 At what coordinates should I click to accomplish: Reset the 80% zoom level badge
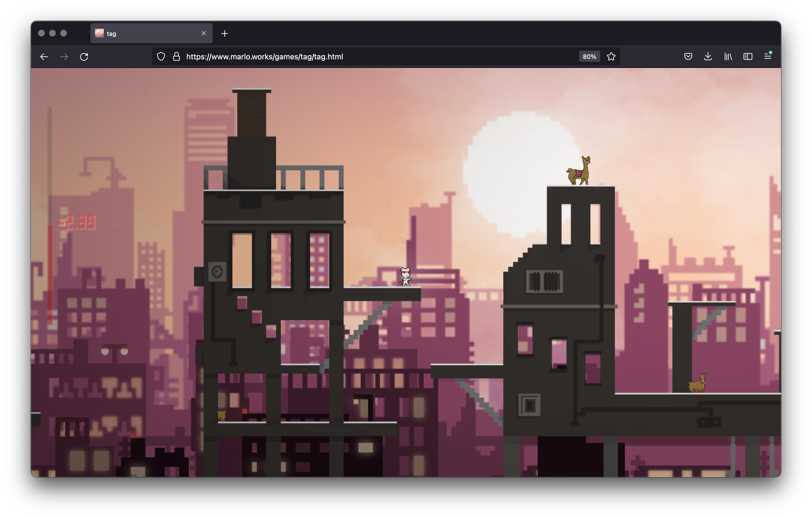(589, 57)
